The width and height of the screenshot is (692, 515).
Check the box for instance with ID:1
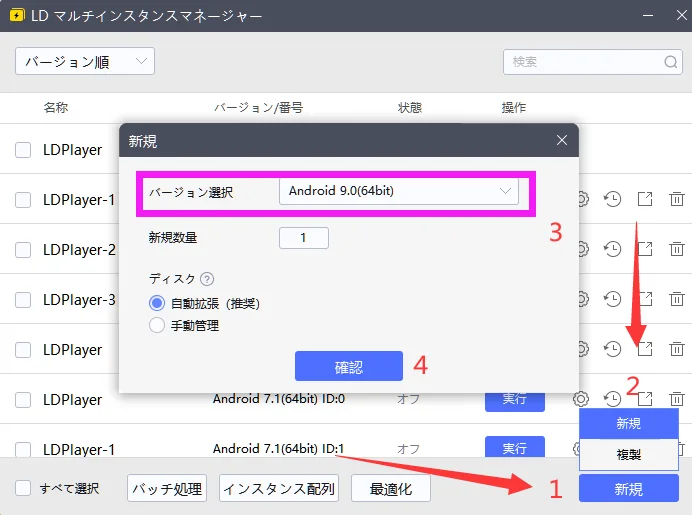tap(23, 449)
